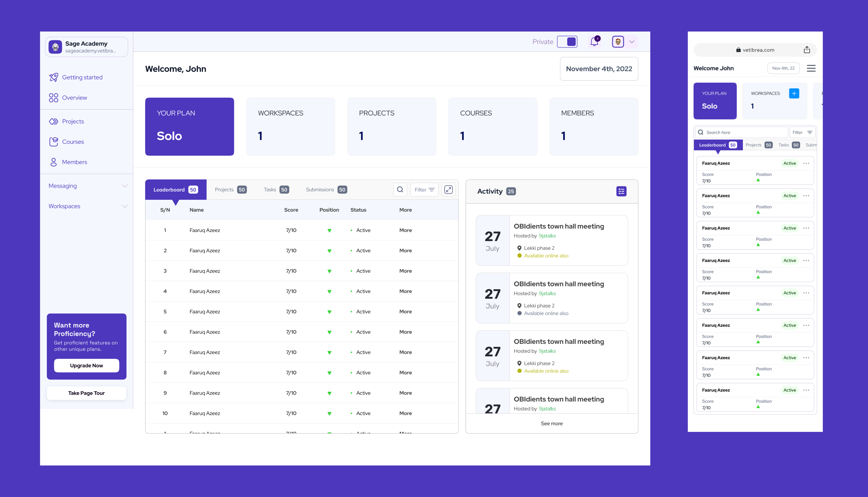The height and width of the screenshot is (497, 868).
Task: Click the Upgrade Now button
Action: click(87, 366)
